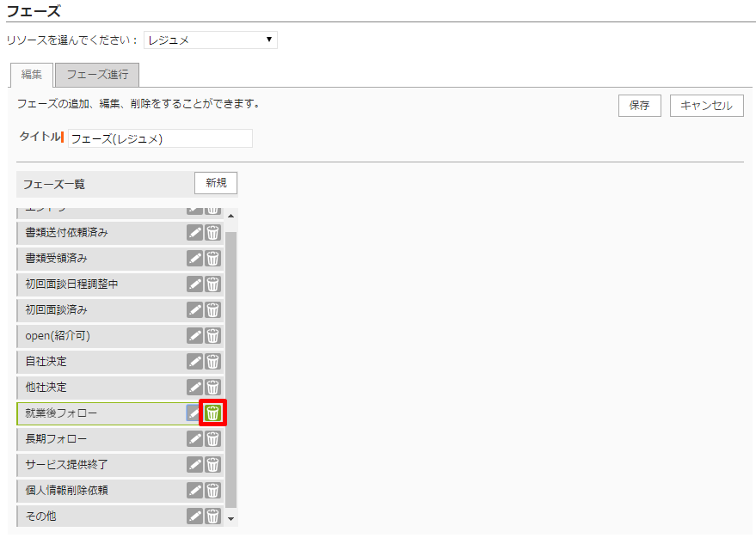Select the 個人情報削除依頼 row text
Screen dimensions: 756x544
[x=66, y=491]
